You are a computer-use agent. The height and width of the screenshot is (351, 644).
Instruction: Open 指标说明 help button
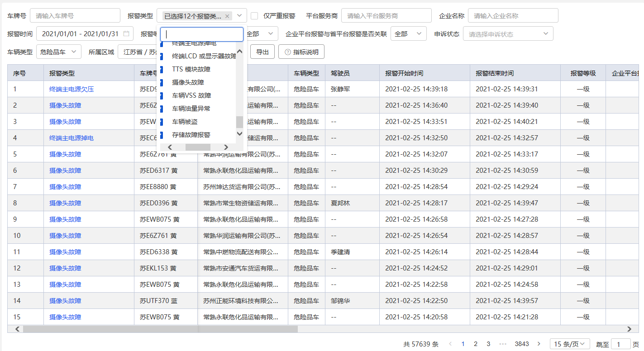(301, 52)
